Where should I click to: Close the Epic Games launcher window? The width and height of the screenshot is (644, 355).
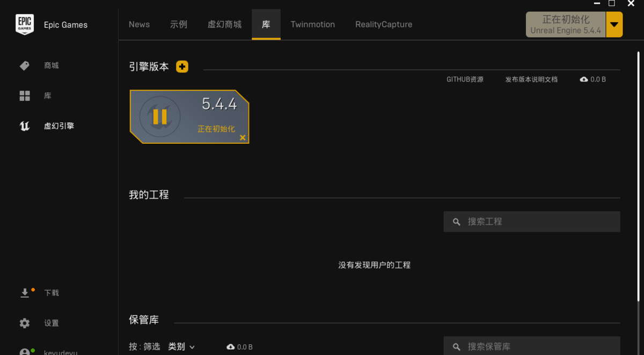tap(631, 4)
